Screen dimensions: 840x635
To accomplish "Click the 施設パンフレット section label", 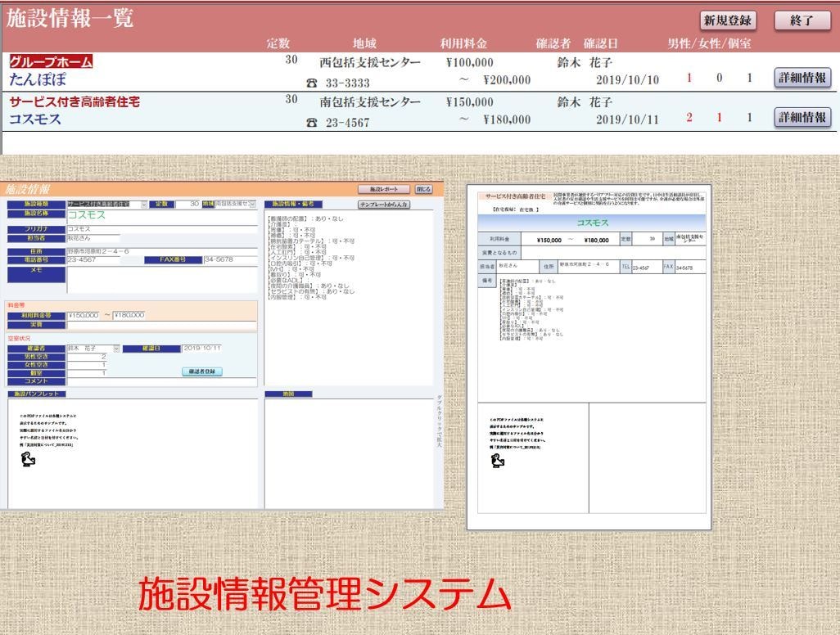I will point(36,394).
